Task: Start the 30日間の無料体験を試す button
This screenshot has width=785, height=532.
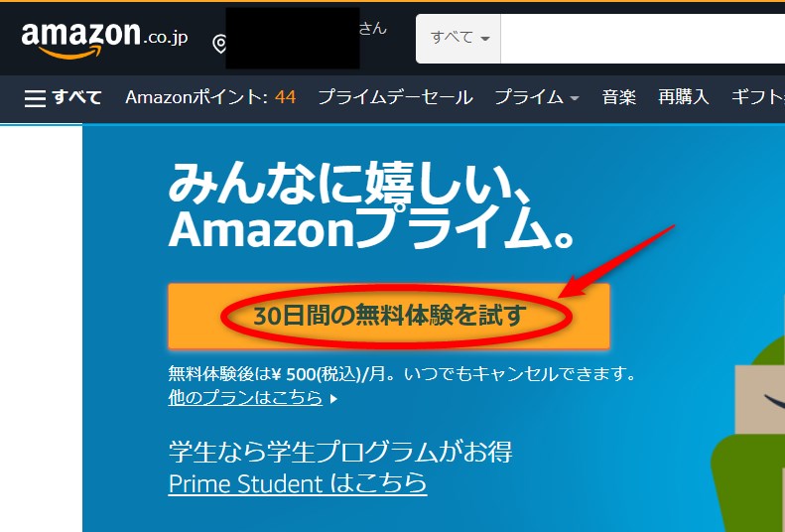Action: (388, 316)
